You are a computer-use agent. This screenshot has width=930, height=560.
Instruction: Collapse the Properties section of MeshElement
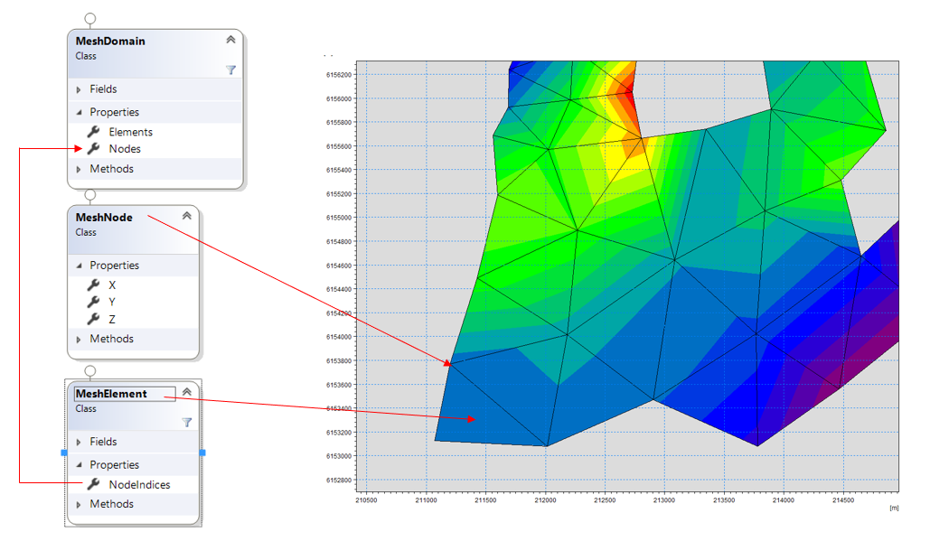coord(80,465)
